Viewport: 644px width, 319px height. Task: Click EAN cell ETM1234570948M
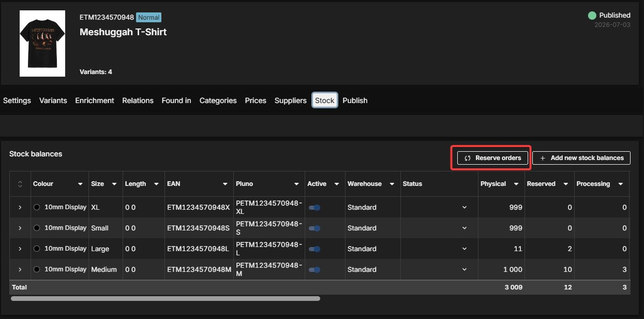tap(199, 269)
